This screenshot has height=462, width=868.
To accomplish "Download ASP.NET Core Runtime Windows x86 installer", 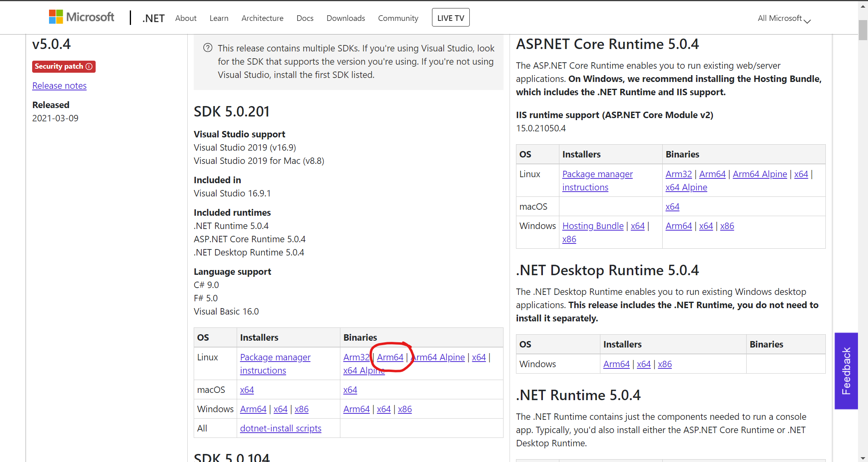I will pyautogui.click(x=569, y=239).
